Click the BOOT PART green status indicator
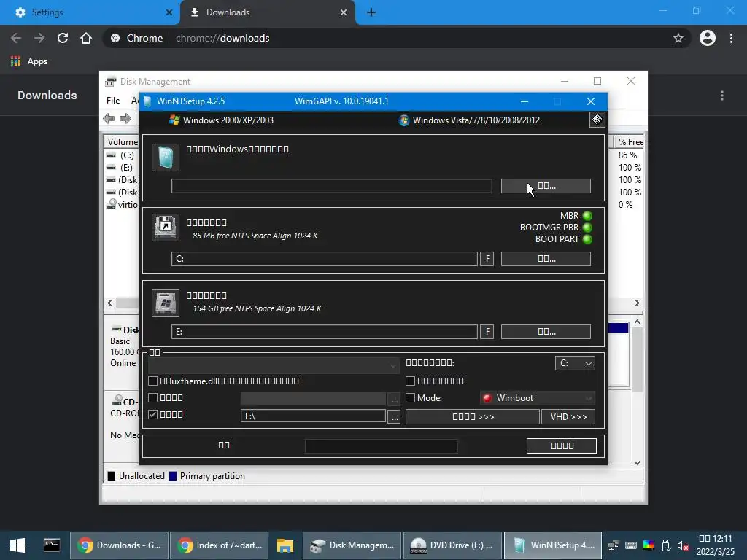The height and width of the screenshot is (560, 747). pos(587,239)
